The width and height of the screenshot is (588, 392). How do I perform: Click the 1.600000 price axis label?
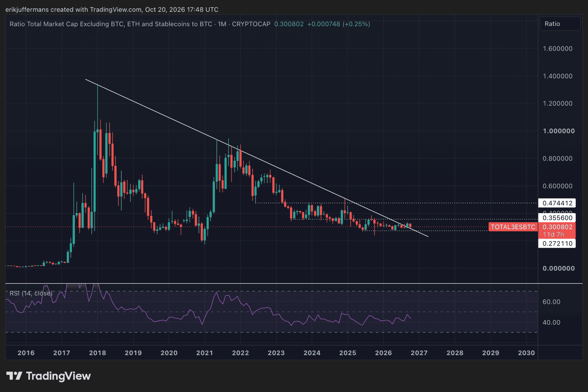pyautogui.click(x=558, y=49)
